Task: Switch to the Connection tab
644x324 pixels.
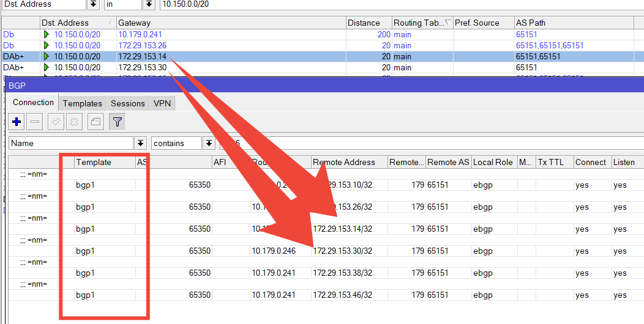Action: click(33, 103)
